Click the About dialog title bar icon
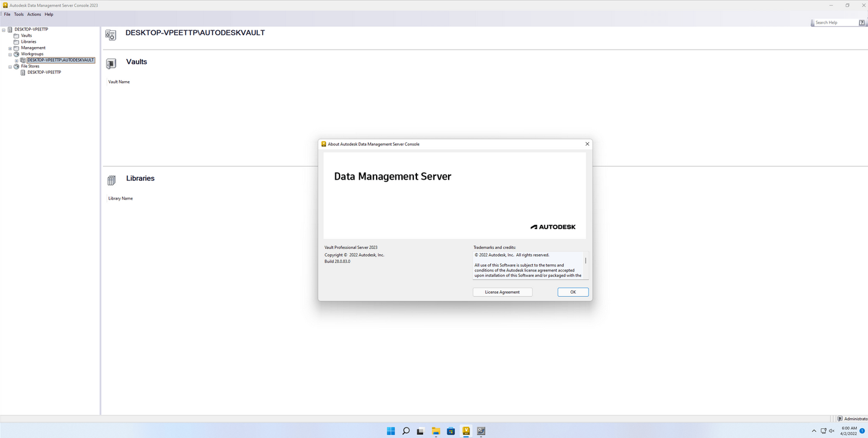 click(323, 144)
